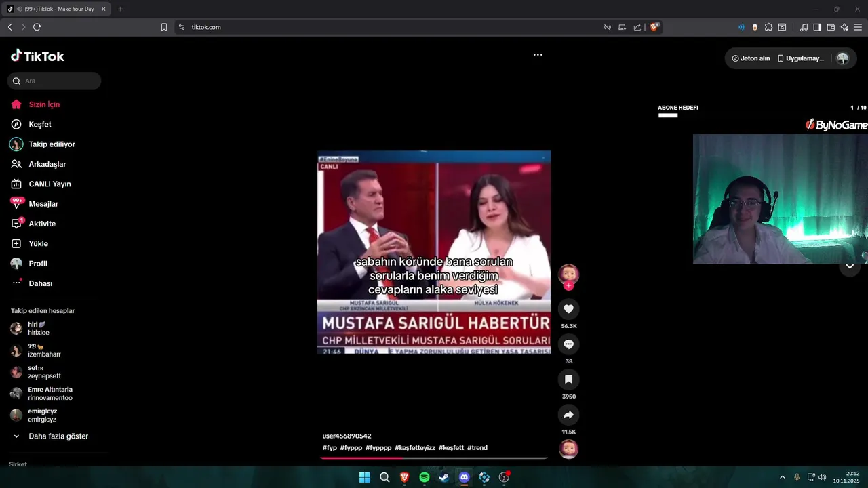The image size is (868, 488).
Task: Open Windows Start menu
Action: pos(364,477)
